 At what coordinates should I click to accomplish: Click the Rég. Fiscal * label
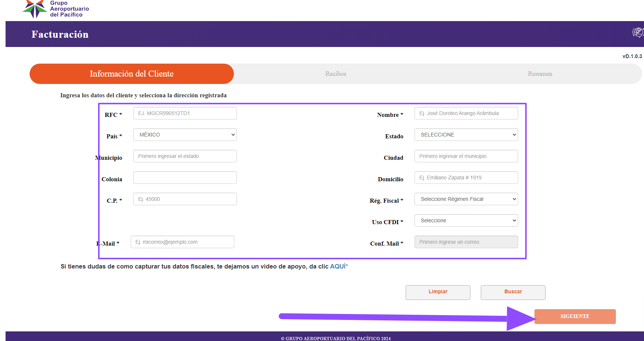click(386, 200)
